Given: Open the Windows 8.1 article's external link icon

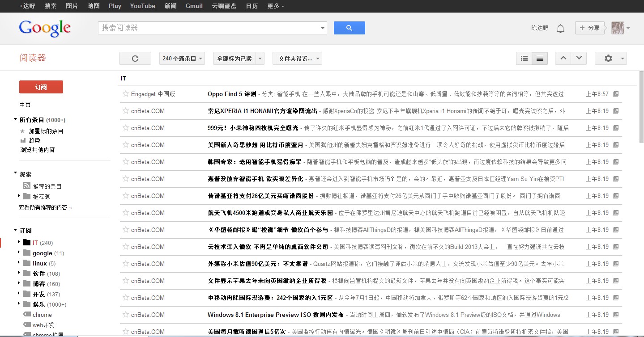Looking at the screenshot, I should tap(616, 315).
